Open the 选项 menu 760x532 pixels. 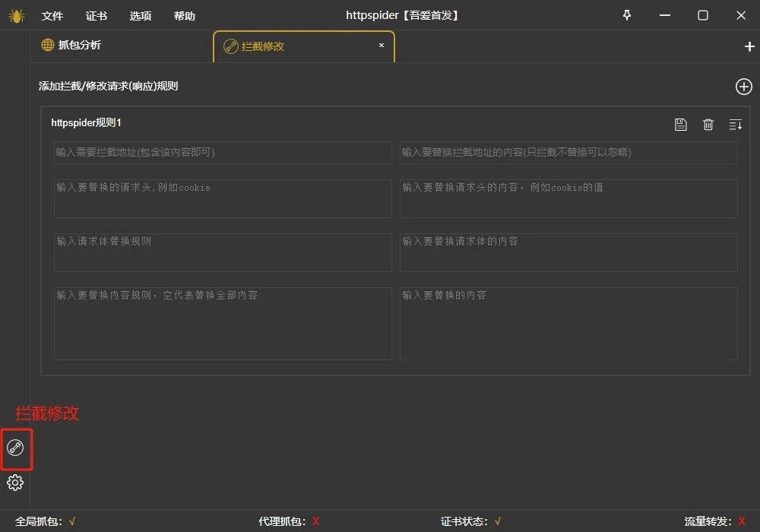[x=141, y=16]
